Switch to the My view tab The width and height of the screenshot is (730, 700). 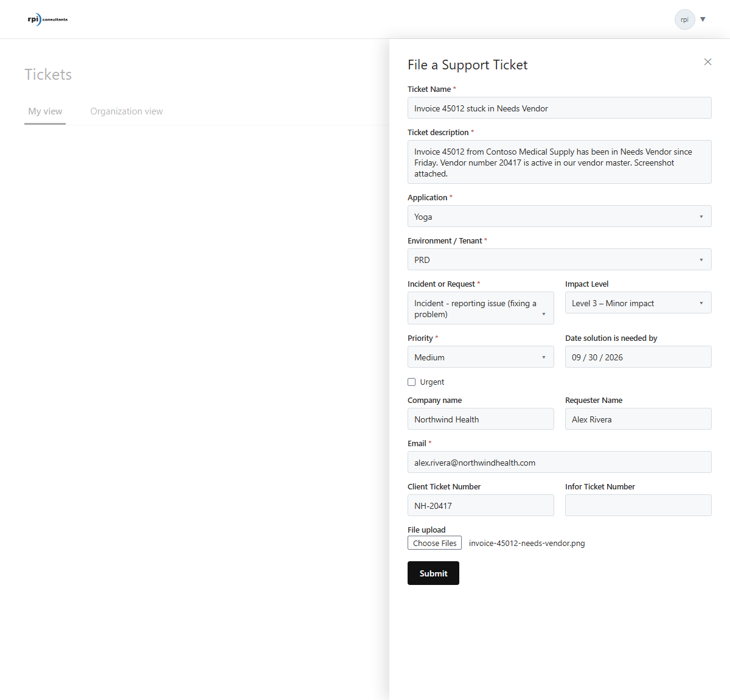[x=45, y=111]
